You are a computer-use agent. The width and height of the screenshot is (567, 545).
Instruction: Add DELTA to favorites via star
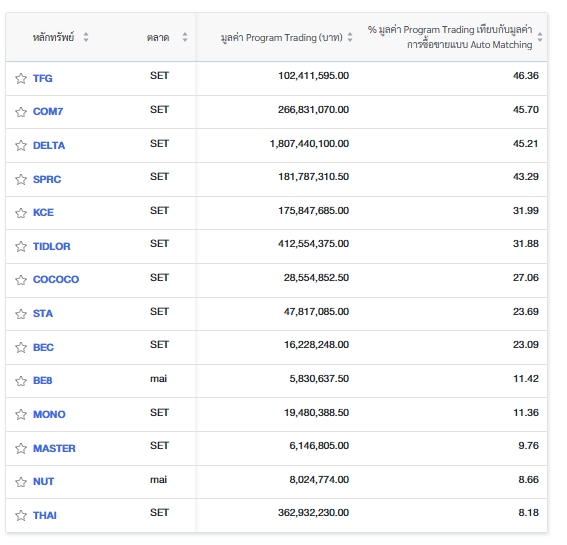(21, 145)
